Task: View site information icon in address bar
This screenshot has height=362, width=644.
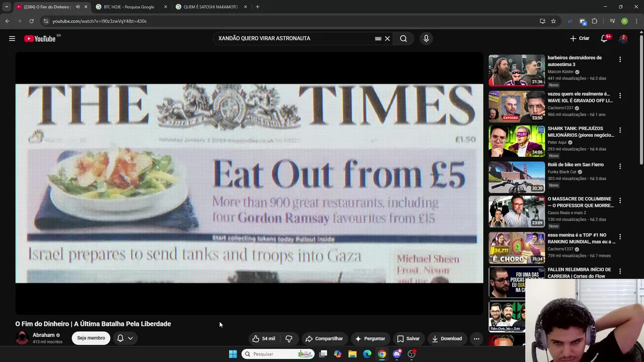Action: (46, 21)
